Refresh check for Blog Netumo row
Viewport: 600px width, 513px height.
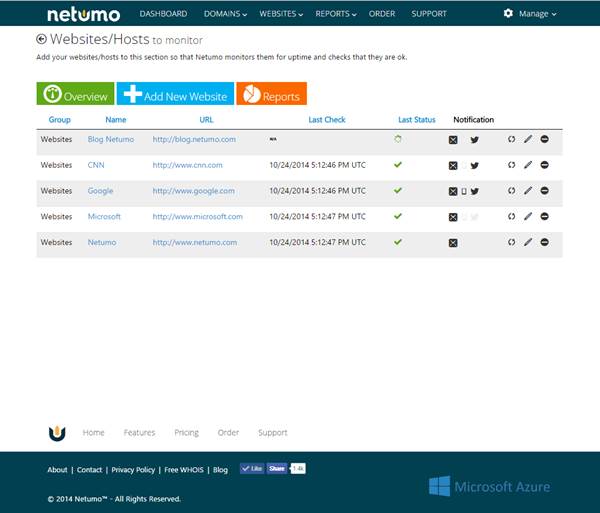coord(512,139)
